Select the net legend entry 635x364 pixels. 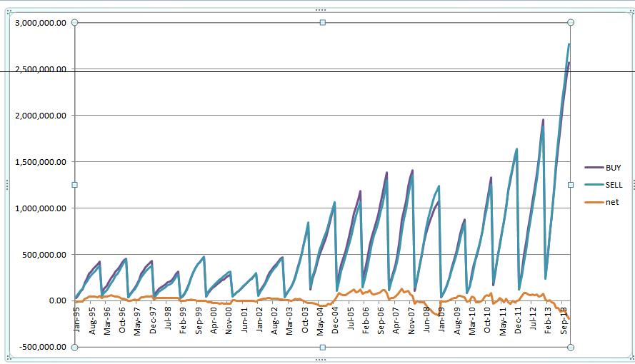[x=602, y=202]
